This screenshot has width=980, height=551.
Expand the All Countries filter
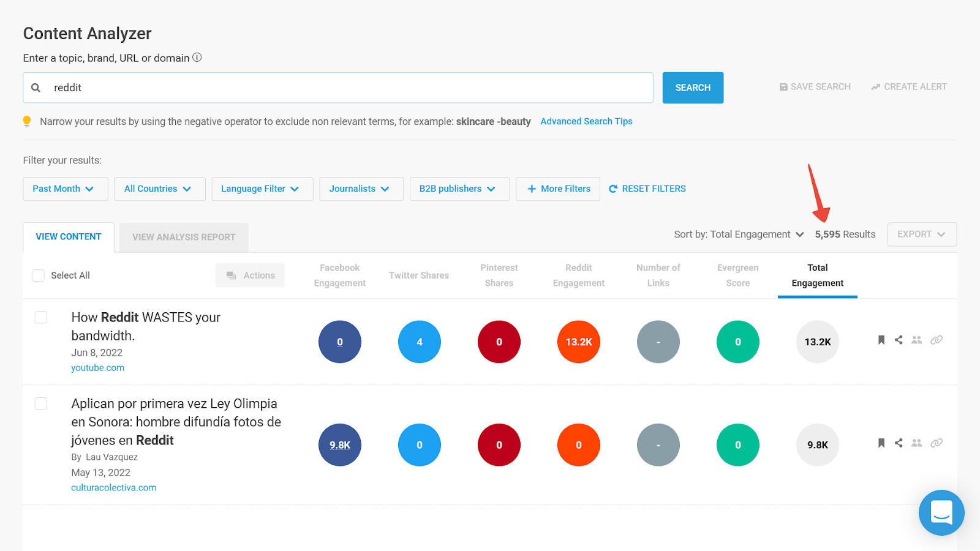pyautogui.click(x=159, y=189)
